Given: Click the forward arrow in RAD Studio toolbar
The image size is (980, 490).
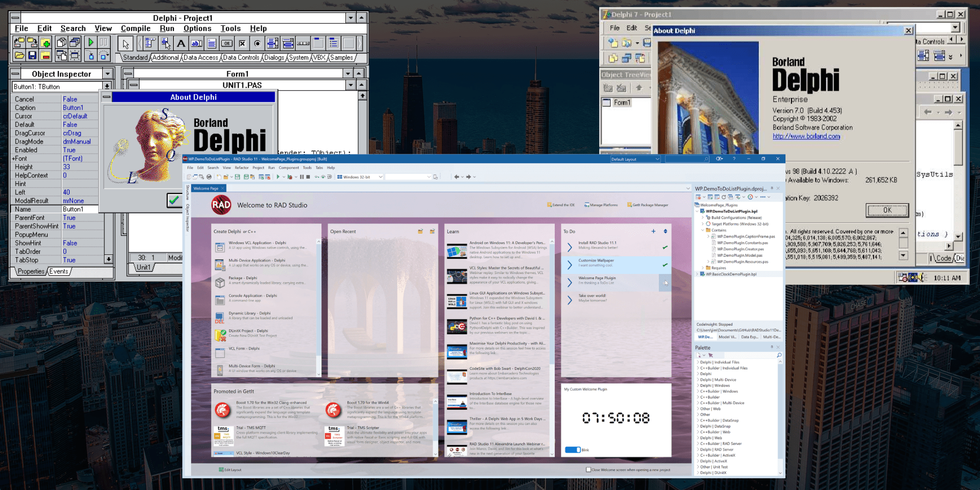Looking at the screenshot, I should (x=468, y=177).
